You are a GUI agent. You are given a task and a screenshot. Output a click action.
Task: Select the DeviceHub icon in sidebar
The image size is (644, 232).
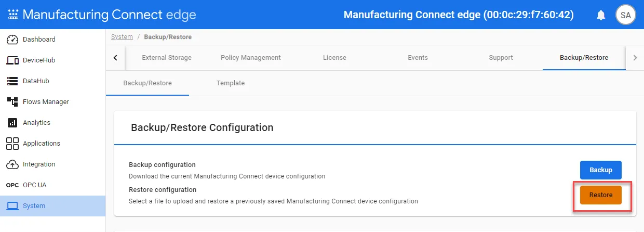12,60
